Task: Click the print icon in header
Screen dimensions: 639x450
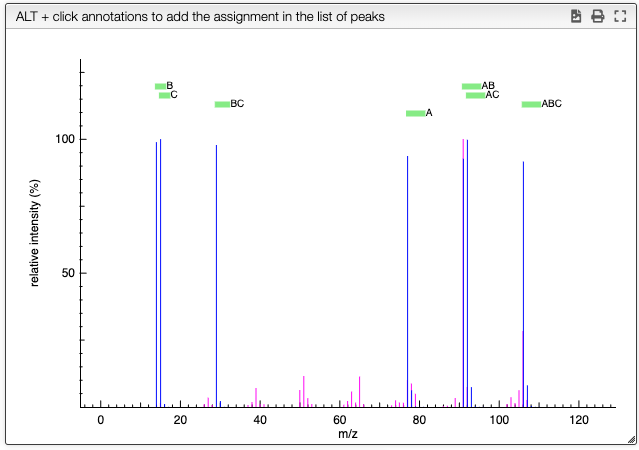Action: 598,16
